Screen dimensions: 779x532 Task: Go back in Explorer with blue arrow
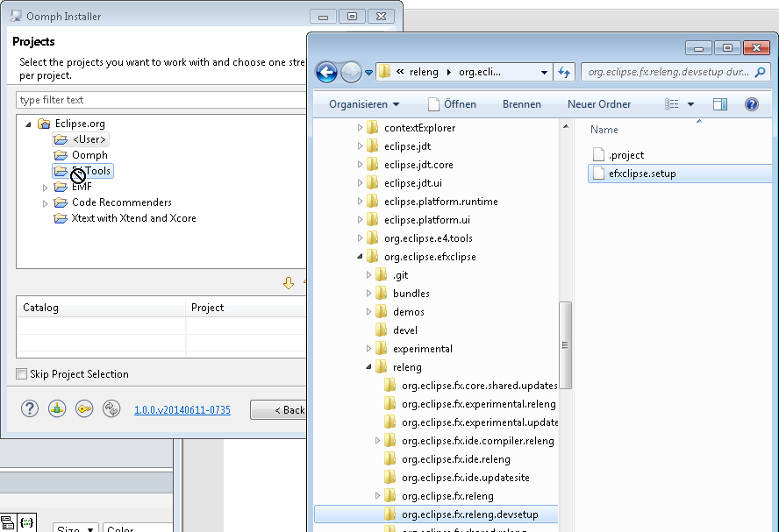pos(327,73)
